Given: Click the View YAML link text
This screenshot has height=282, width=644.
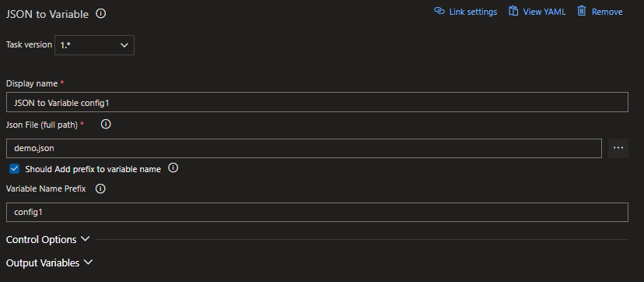Looking at the screenshot, I should pos(544,12).
